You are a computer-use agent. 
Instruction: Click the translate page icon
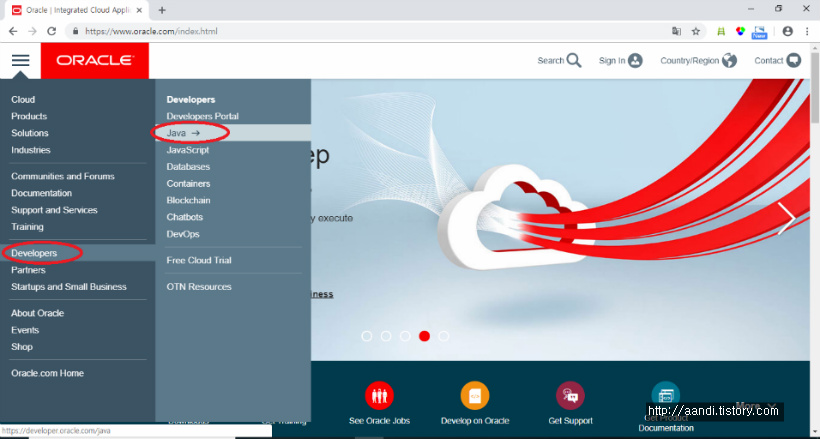676,31
